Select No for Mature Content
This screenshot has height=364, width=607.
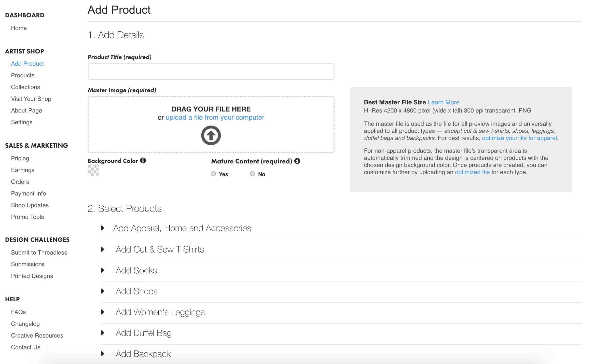pyautogui.click(x=252, y=174)
